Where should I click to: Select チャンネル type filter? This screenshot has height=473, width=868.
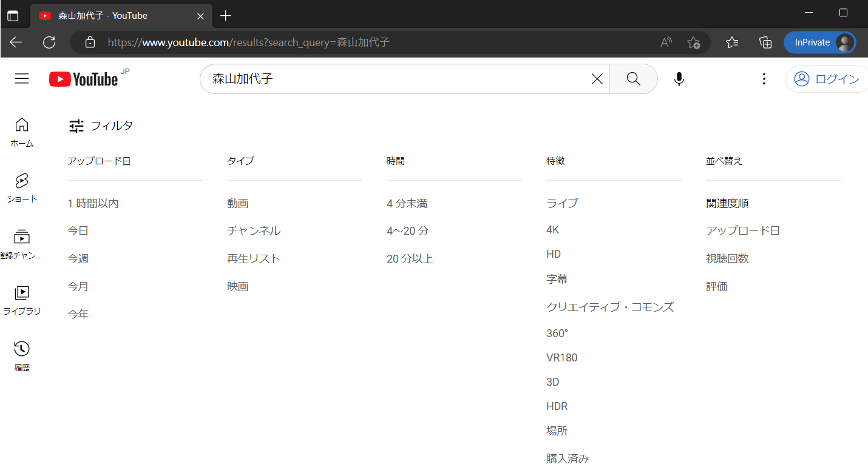pyautogui.click(x=254, y=231)
